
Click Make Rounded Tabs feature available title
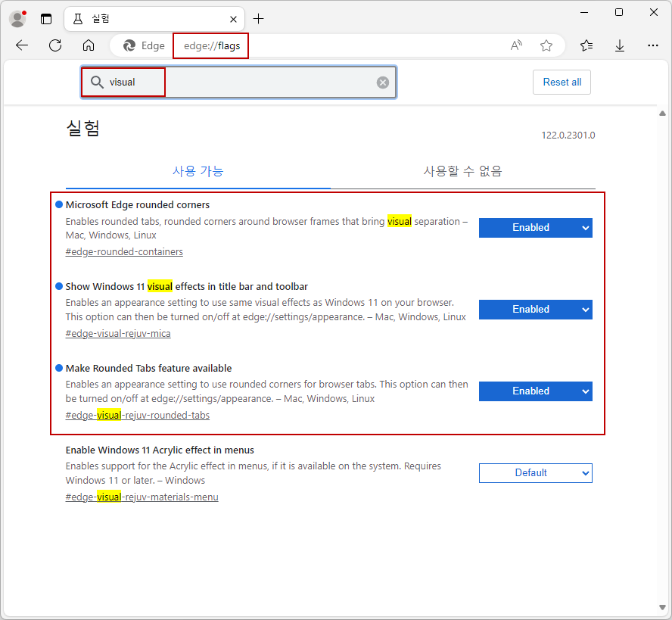click(149, 369)
